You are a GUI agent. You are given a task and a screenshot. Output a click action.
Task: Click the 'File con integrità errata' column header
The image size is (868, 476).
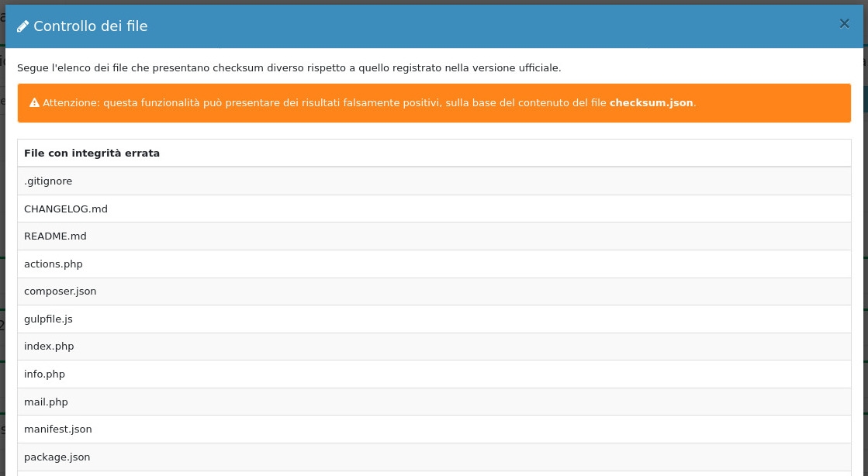coord(92,153)
